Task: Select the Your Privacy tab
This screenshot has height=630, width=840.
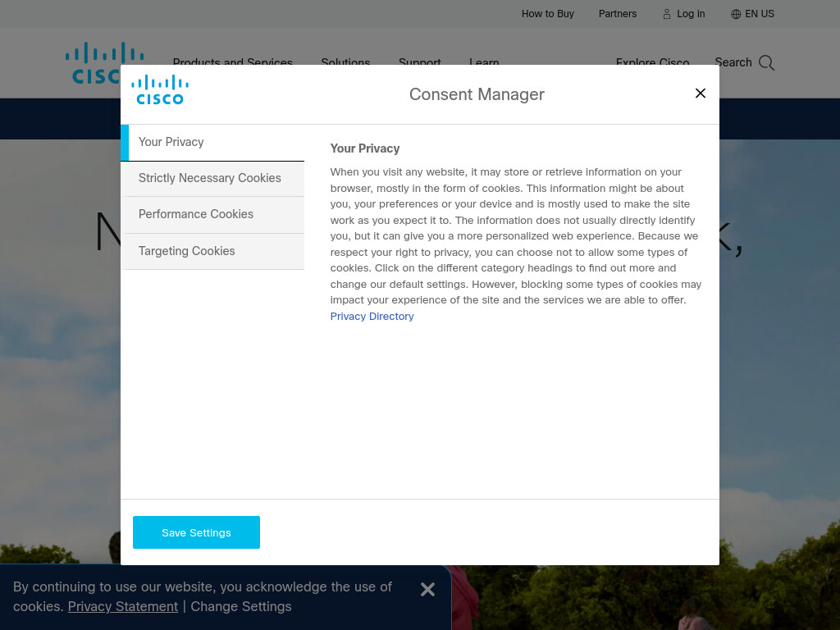Action: pyautogui.click(x=212, y=143)
